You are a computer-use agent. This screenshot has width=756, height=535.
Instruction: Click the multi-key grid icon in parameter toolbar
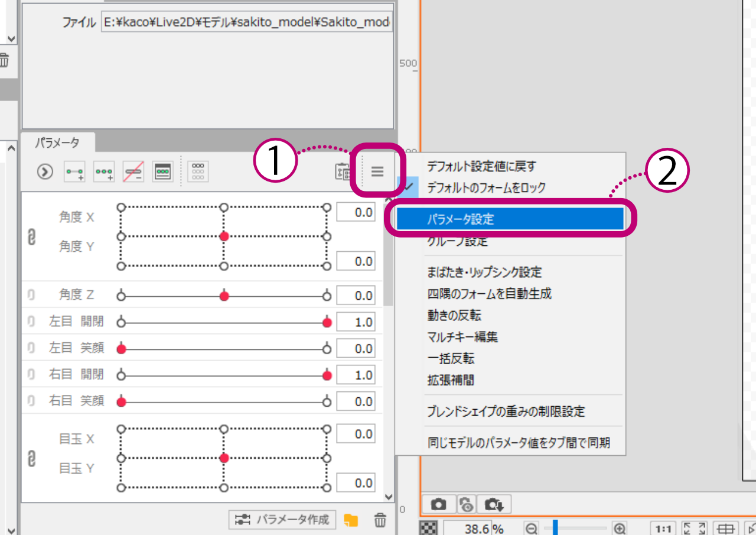pyautogui.click(x=198, y=171)
